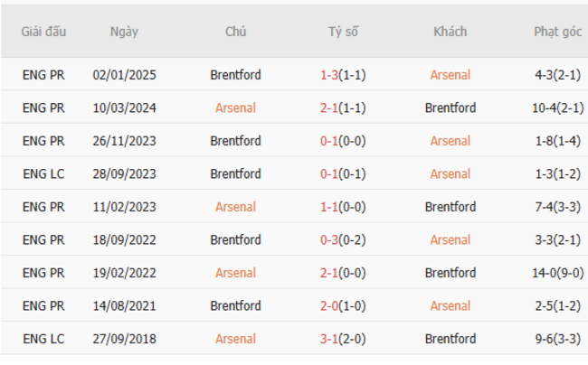Screen dimensions: 588x365
Task: Click the 1-1(0-0) score
Action: (343, 207)
